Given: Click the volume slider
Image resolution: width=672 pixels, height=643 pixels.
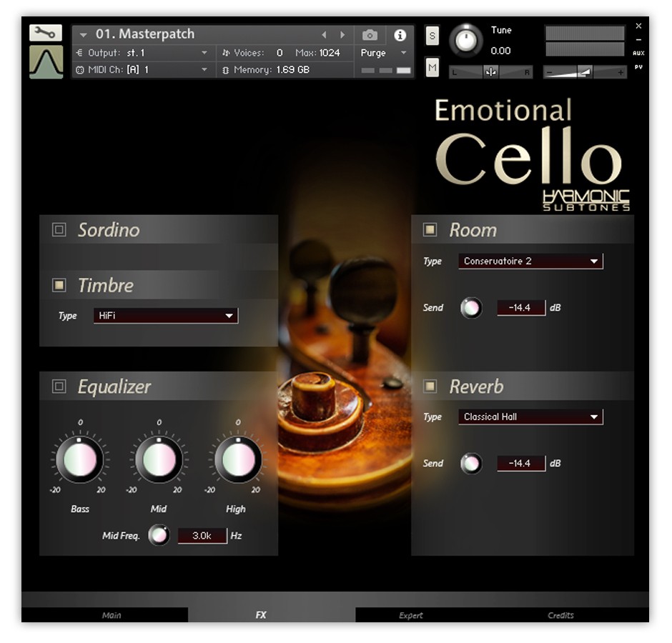Looking at the screenshot, I should [x=585, y=72].
